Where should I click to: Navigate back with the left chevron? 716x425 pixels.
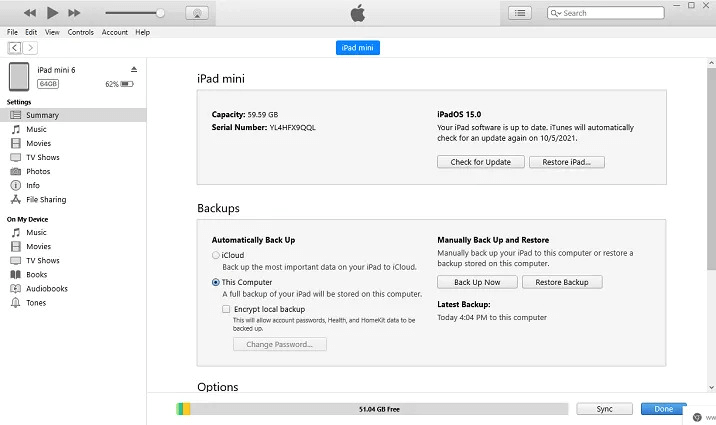click(15, 48)
